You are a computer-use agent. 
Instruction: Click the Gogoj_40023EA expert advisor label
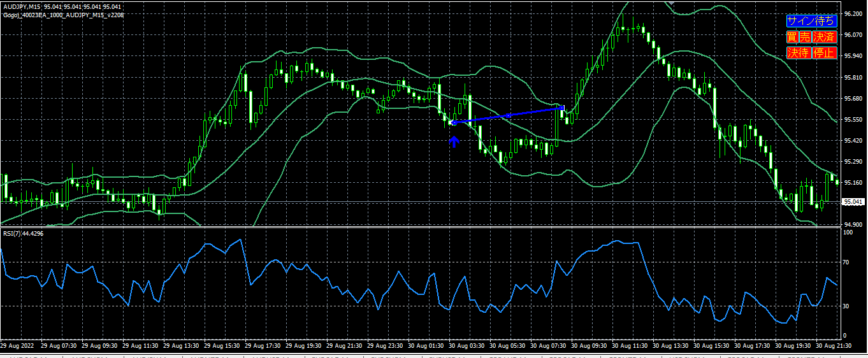point(62,15)
